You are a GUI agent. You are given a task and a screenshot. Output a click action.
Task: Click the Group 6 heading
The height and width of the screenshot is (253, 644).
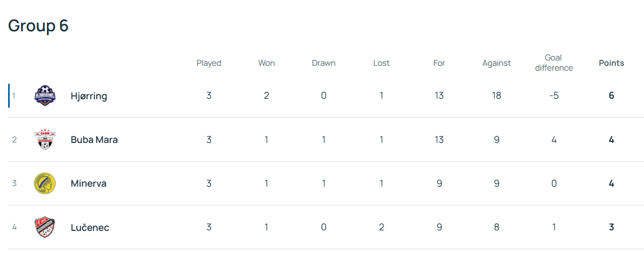pyautogui.click(x=38, y=26)
